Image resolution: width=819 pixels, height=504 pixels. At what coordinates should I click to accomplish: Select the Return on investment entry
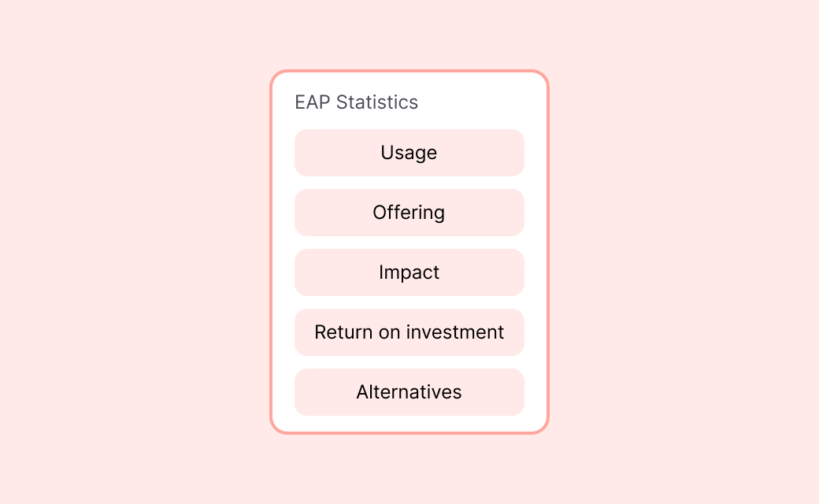[409, 332]
